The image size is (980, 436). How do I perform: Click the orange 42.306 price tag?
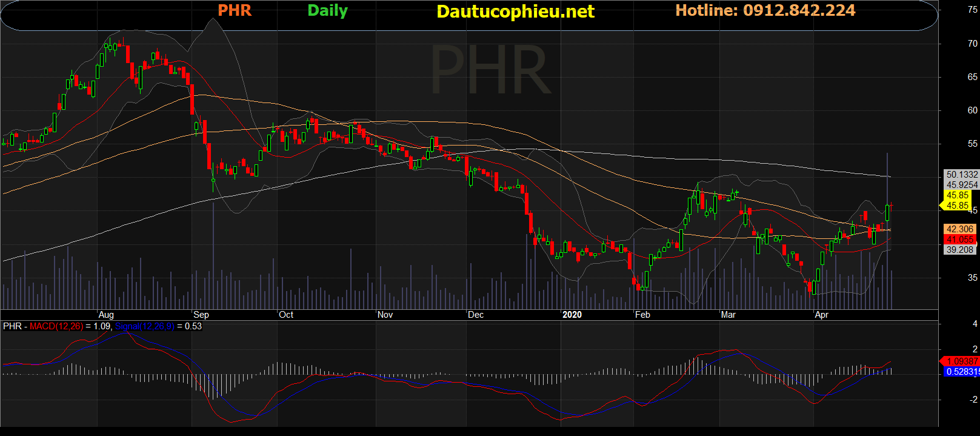point(960,229)
